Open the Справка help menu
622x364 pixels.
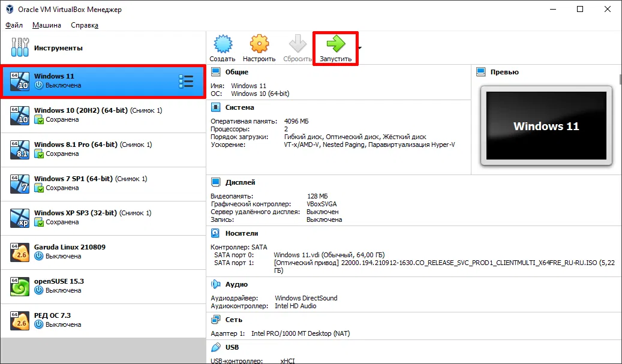[84, 25]
